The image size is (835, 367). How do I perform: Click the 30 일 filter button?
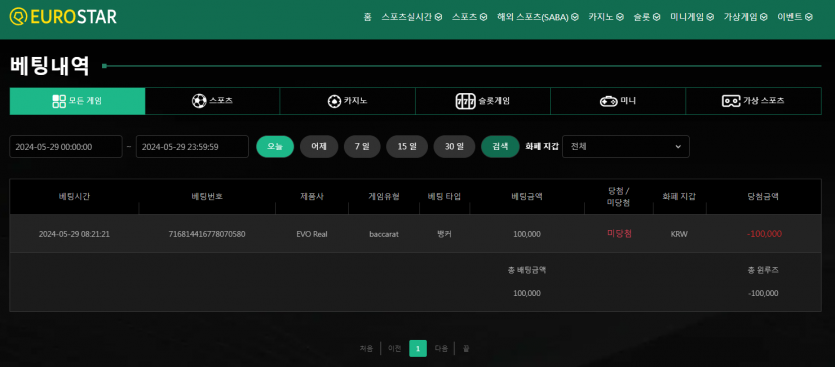(454, 146)
